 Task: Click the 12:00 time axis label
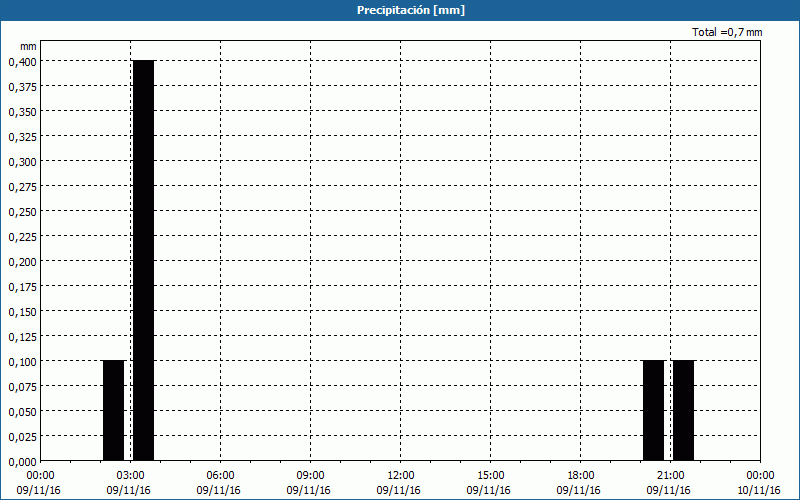click(x=401, y=476)
